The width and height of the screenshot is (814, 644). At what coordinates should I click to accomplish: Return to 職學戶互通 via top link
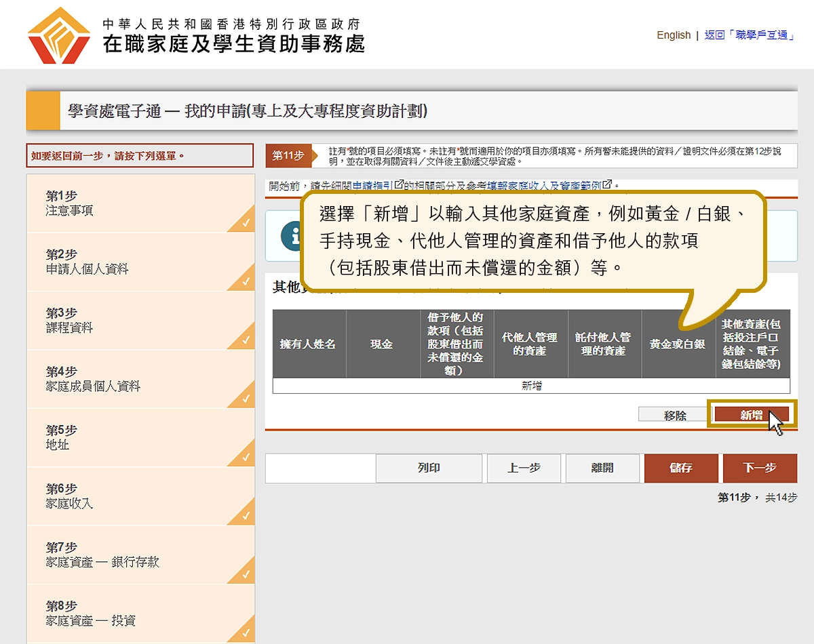[x=749, y=35]
